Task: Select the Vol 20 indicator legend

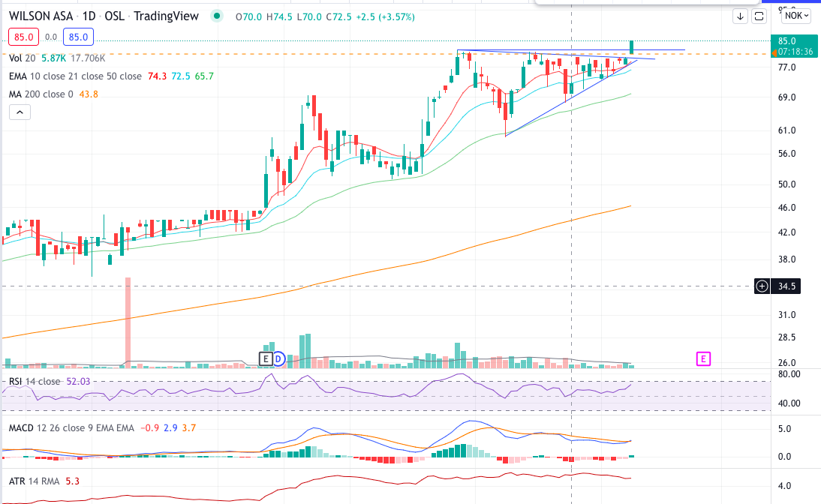Action: (x=23, y=57)
